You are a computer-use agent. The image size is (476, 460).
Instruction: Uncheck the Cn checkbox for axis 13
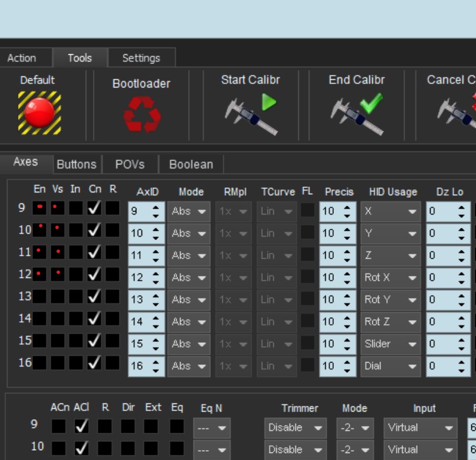[x=94, y=297]
